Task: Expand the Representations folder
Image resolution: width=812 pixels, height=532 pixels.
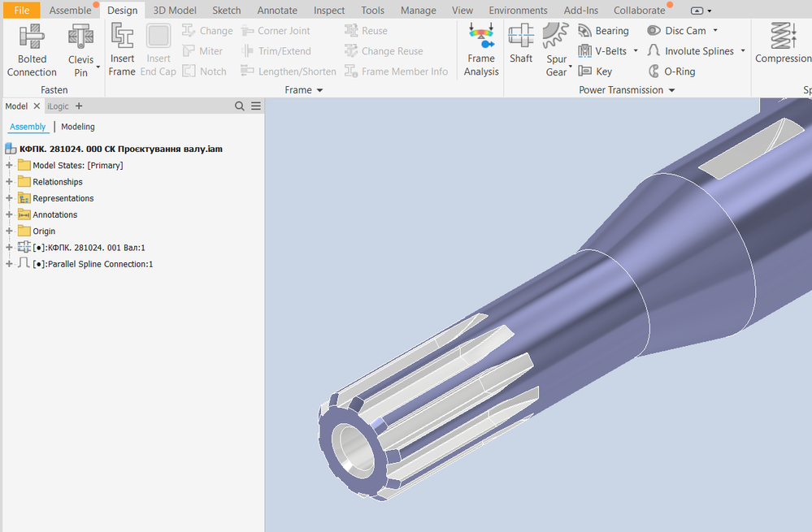Action: (x=9, y=198)
